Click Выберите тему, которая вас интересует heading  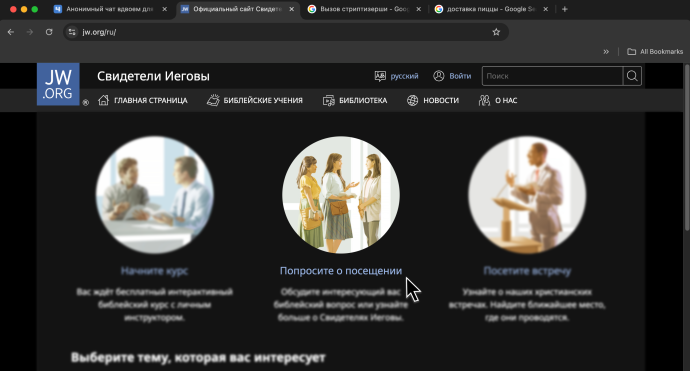(198, 357)
